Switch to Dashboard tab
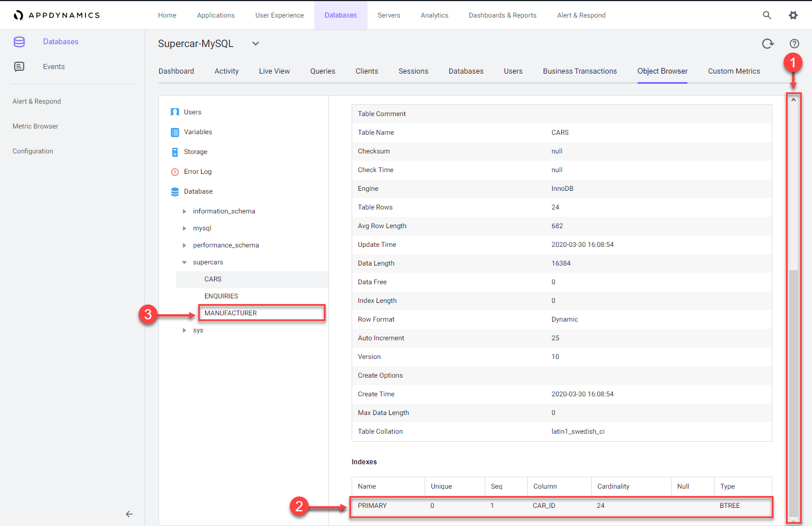The width and height of the screenshot is (812, 526). [x=176, y=71]
